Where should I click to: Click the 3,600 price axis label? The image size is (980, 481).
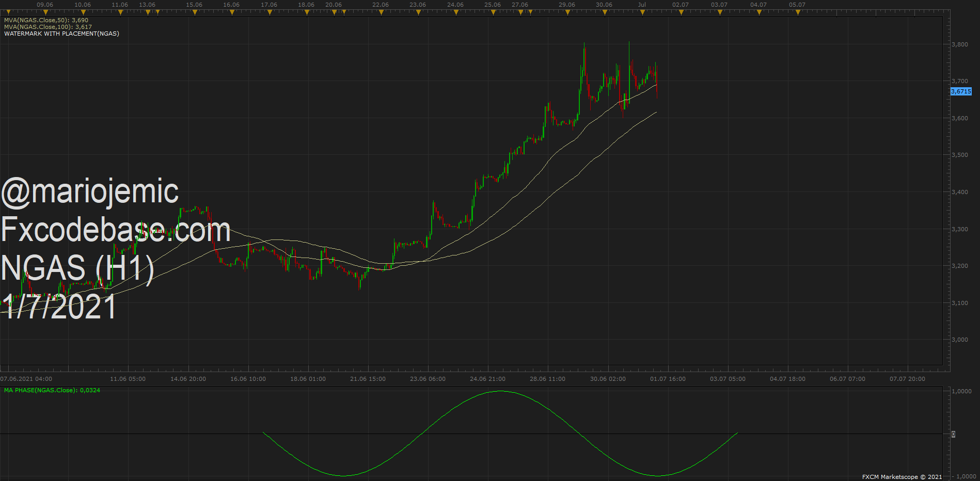click(960, 118)
